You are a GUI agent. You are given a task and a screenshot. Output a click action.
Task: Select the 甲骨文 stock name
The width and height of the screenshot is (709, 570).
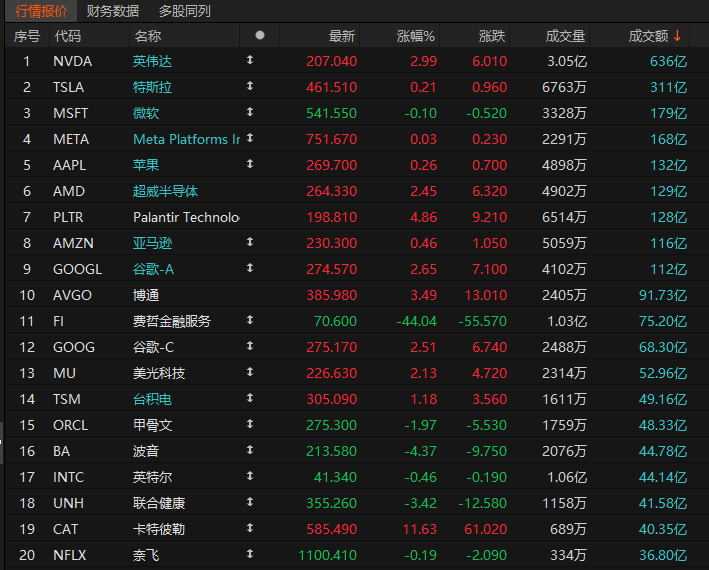pos(152,425)
